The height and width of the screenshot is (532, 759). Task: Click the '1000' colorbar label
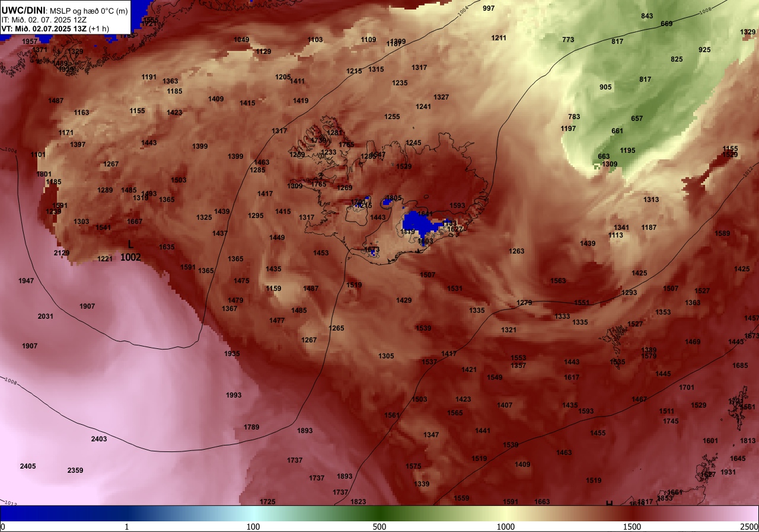(x=506, y=527)
